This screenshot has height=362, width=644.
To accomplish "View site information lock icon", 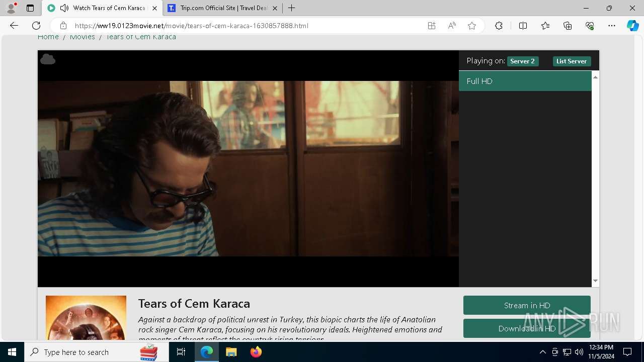I will tap(63, 26).
